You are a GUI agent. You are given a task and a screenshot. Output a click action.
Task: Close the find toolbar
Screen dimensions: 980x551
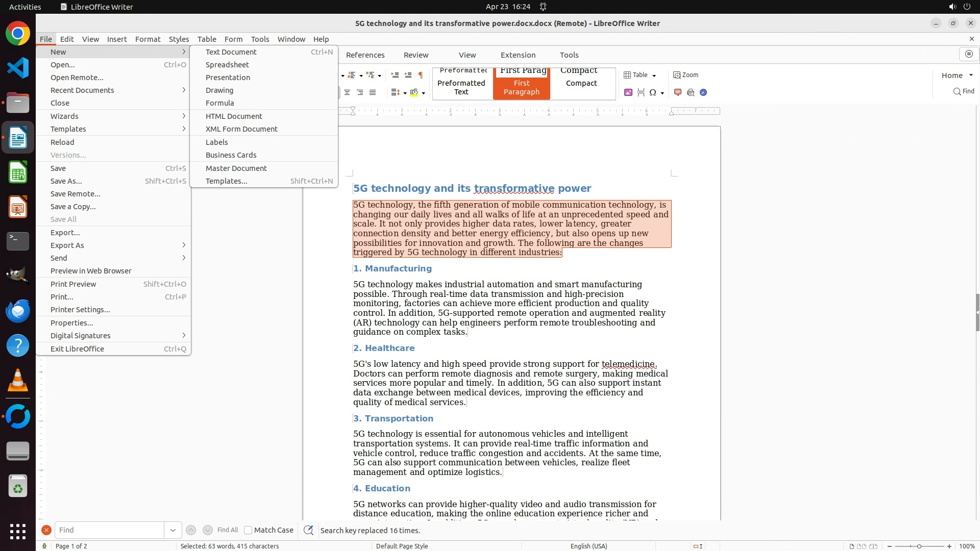[46, 530]
